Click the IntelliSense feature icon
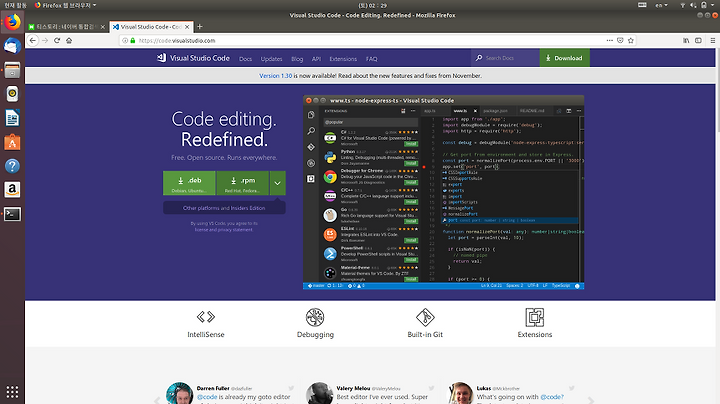The image size is (720, 404). point(206,317)
